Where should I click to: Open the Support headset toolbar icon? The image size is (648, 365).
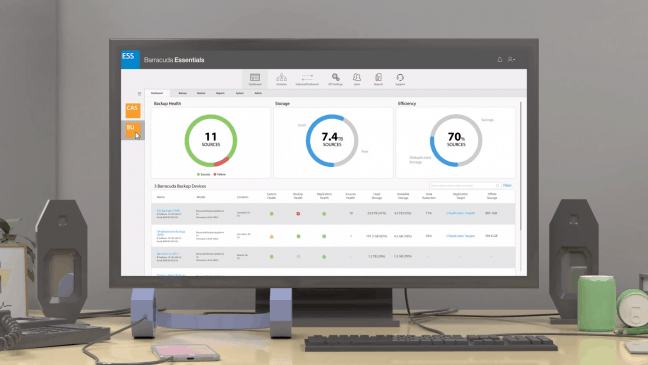(400, 79)
